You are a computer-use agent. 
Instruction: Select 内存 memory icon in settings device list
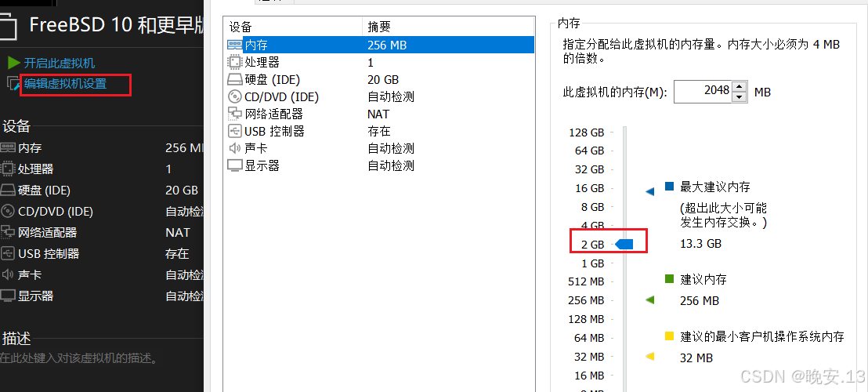[x=235, y=45]
